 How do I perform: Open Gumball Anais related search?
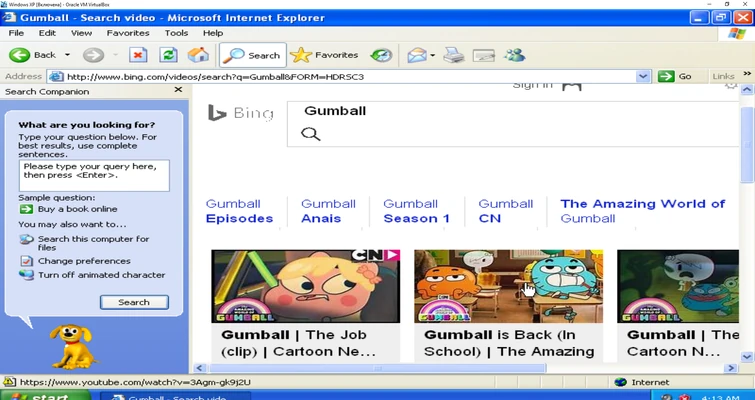click(328, 211)
